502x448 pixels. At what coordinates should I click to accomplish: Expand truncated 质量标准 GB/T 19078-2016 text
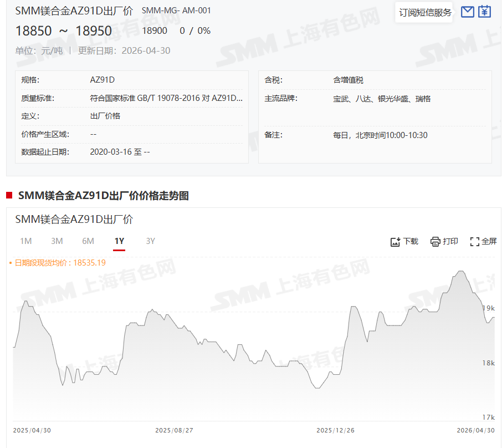[166, 99]
